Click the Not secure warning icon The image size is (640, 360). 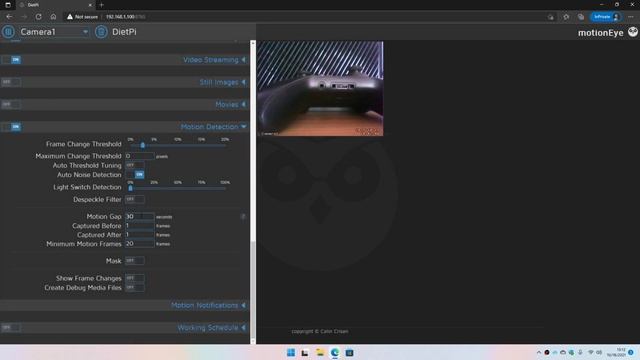70,17
